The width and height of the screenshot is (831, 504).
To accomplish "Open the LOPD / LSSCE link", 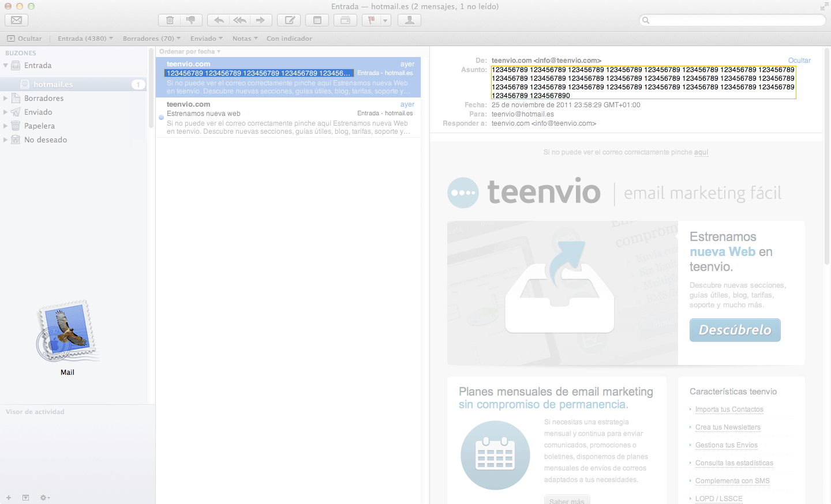I will [x=719, y=499].
